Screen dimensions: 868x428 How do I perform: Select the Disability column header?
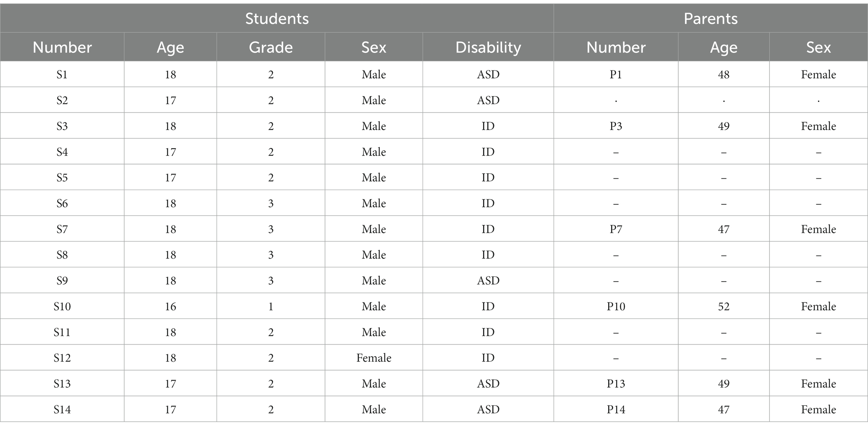pyautogui.click(x=488, y=47)
